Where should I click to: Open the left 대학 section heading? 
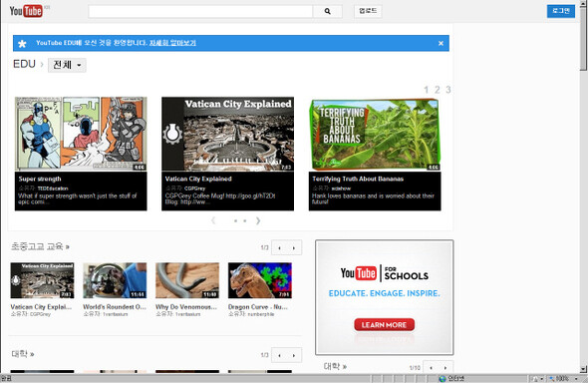click(23, 354)
